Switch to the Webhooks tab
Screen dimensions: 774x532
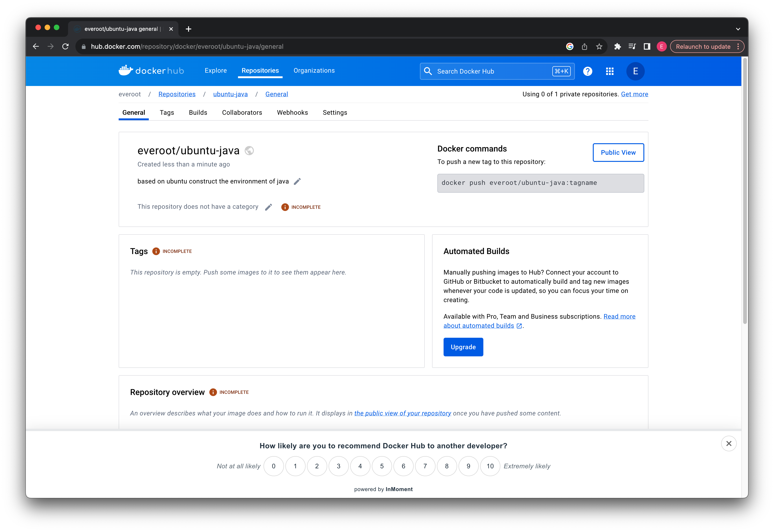(292, 113)
